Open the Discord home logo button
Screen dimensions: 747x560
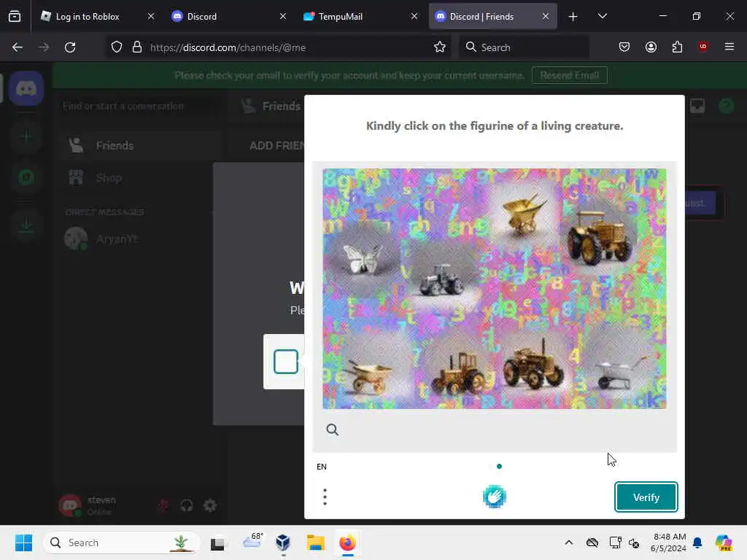pos(26,88)
